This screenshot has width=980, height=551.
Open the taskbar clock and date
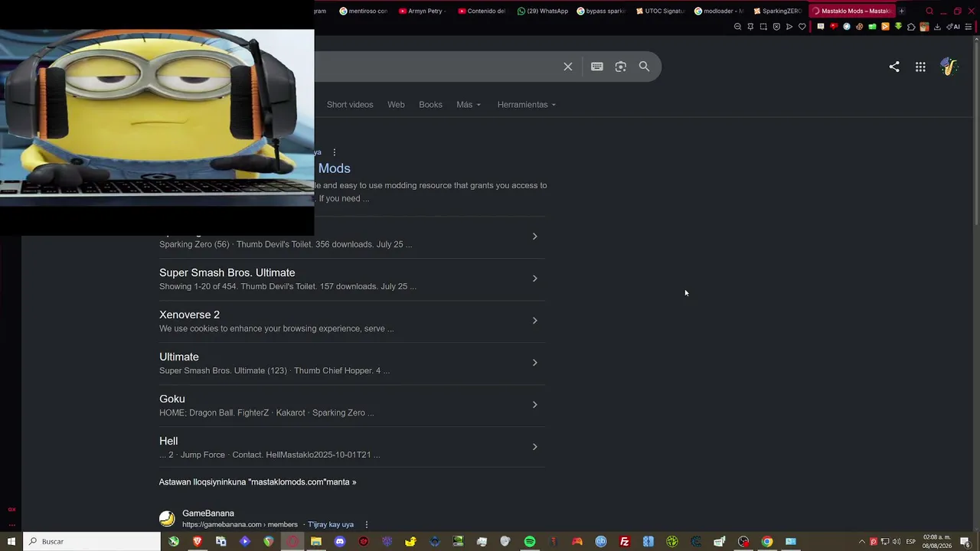937,542
